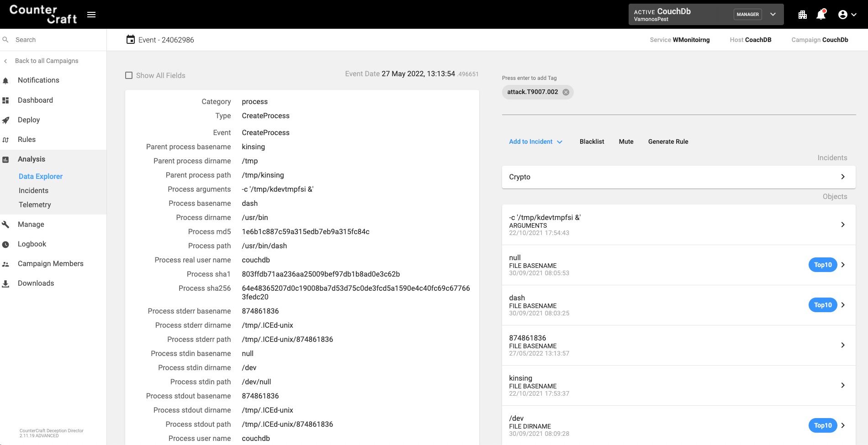868x445 pixels.
Task: Click the back arrow to all campaigns
Action: 5,61
